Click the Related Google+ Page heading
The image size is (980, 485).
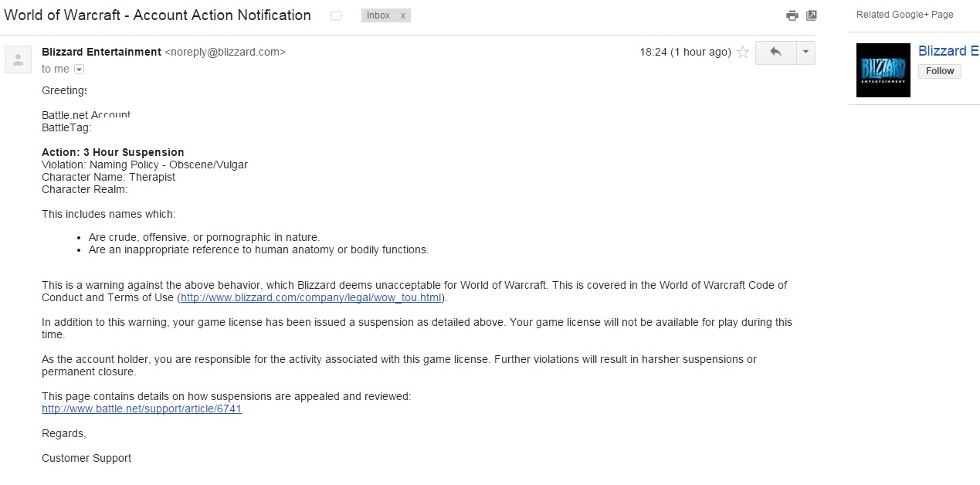[905, 15]
